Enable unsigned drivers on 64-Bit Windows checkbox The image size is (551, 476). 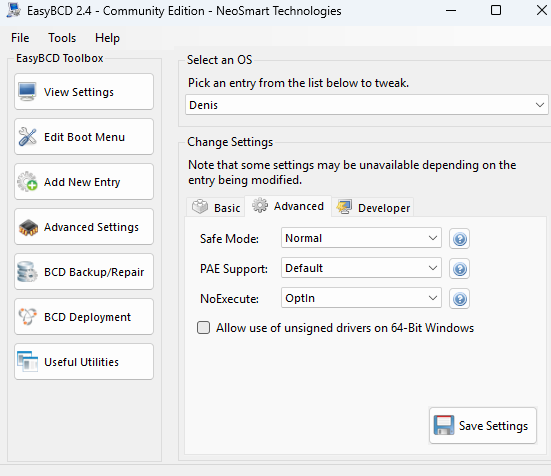(x=203, y=327)
